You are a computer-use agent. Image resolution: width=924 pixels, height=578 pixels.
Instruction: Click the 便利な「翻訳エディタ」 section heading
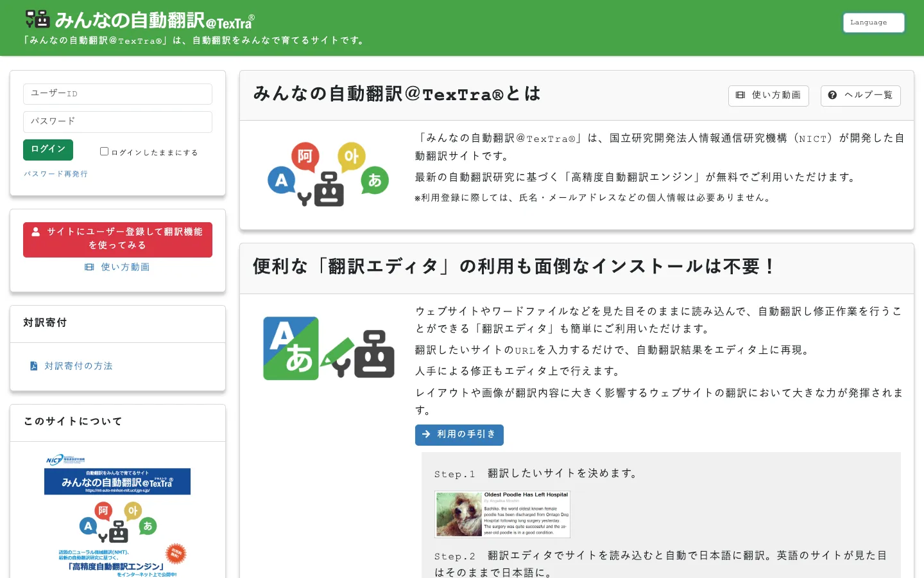tap(514, 267)
